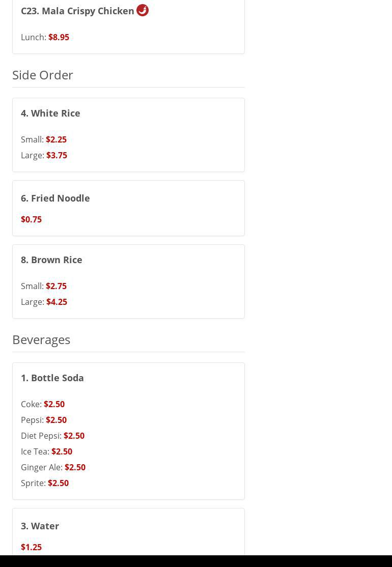Screen dimensions: 392x567
Task: Pick the Small Brown Rice $2.75 option
Action: point(56,286)
